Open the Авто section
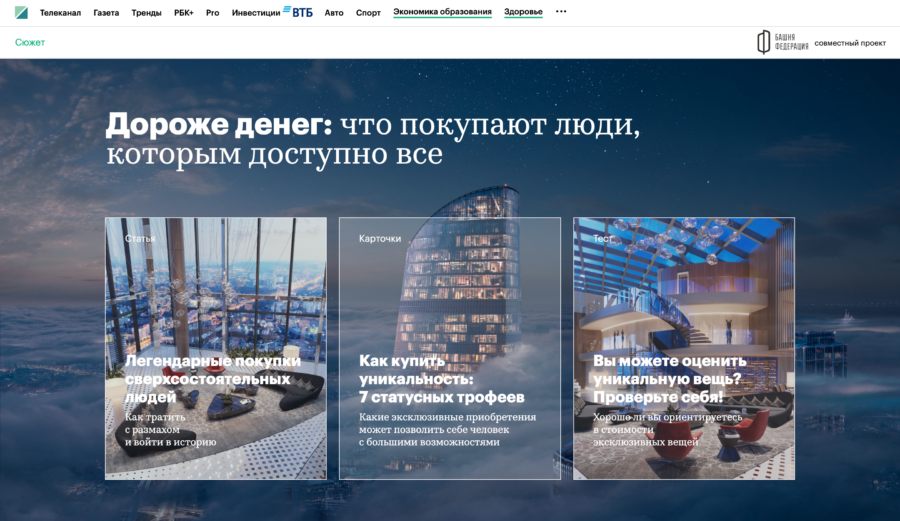The height and width of the screenshot is (521, 900). (x=334, y=13)
